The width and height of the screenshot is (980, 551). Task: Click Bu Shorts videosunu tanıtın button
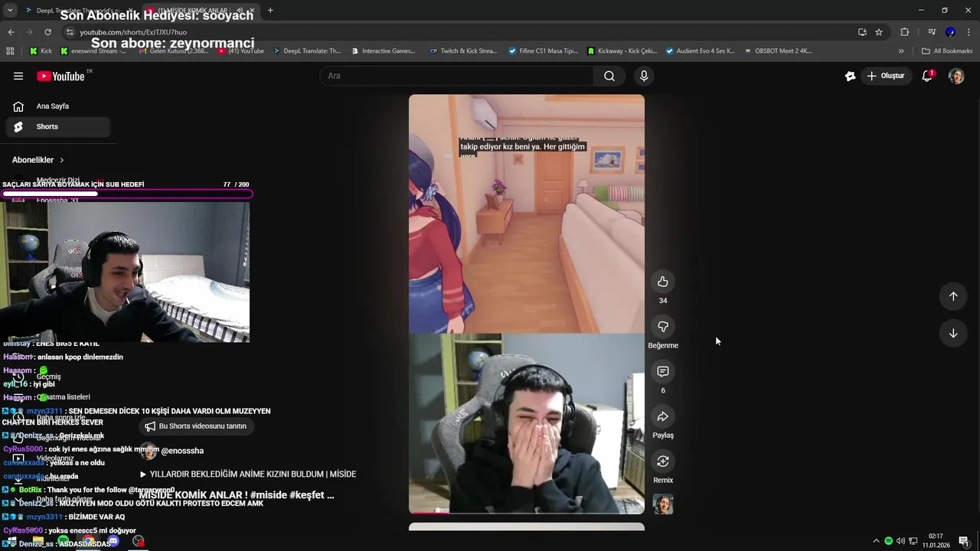[196, 426]
